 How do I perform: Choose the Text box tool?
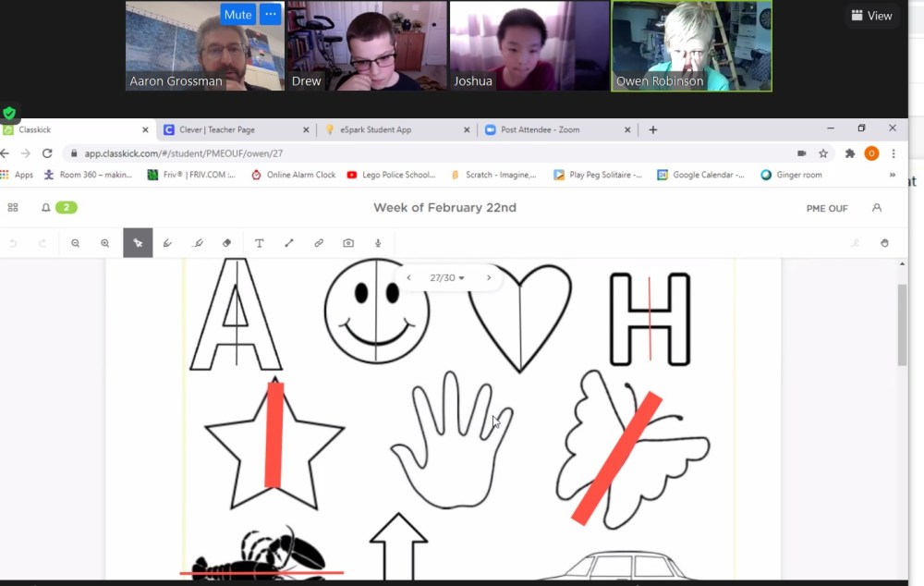tap(259, 243)
